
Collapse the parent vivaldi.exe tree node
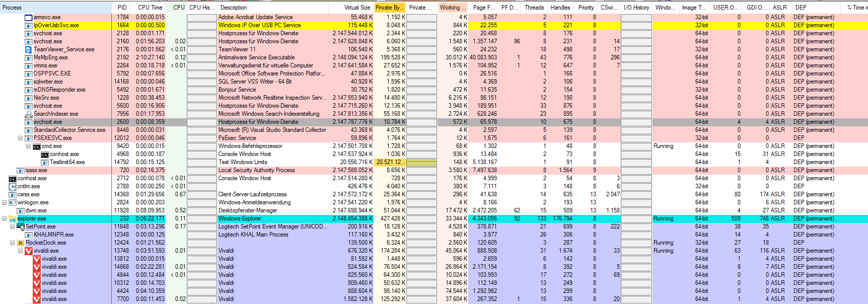click(20, 251)
